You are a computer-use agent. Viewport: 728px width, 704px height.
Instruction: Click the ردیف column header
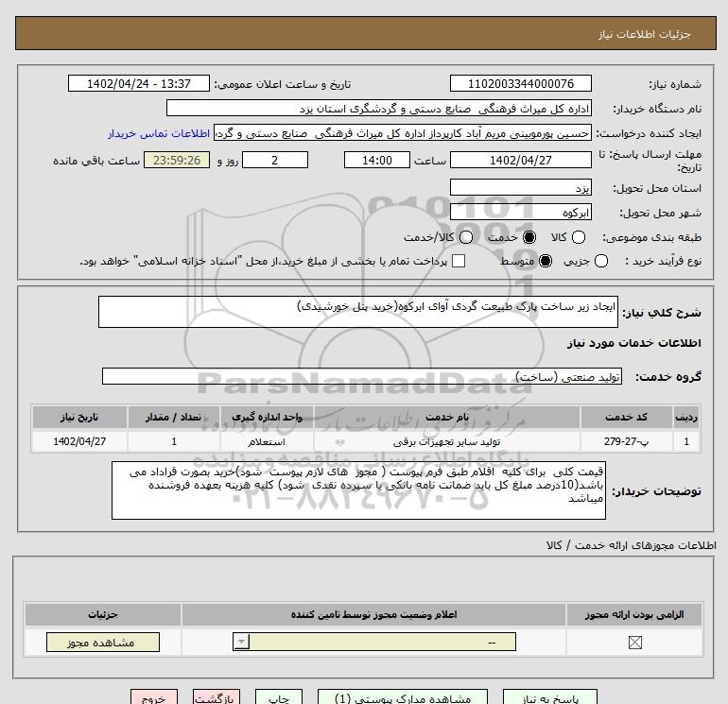tap(686, 417)
